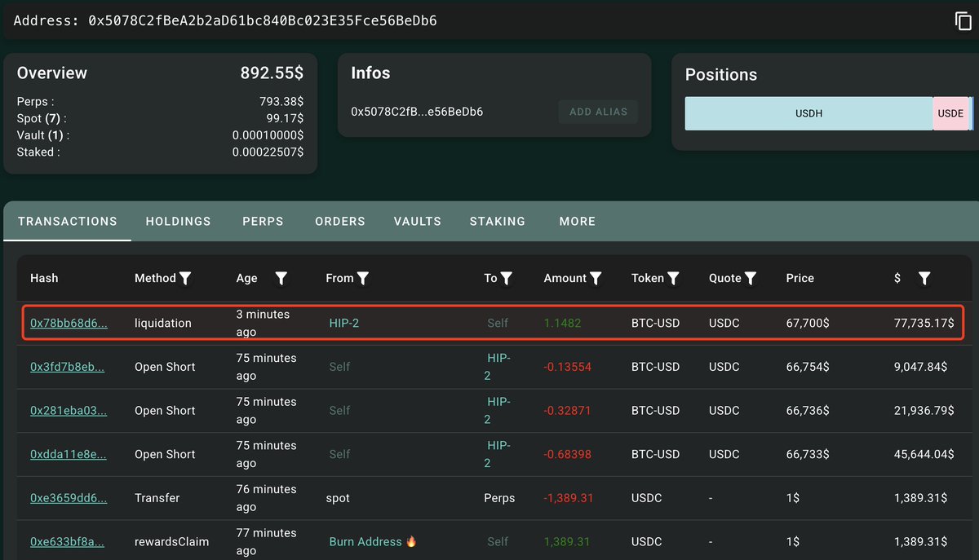Open the Quote column filter icon
Viewport: 979px width, 560px height.
point(751,279)
